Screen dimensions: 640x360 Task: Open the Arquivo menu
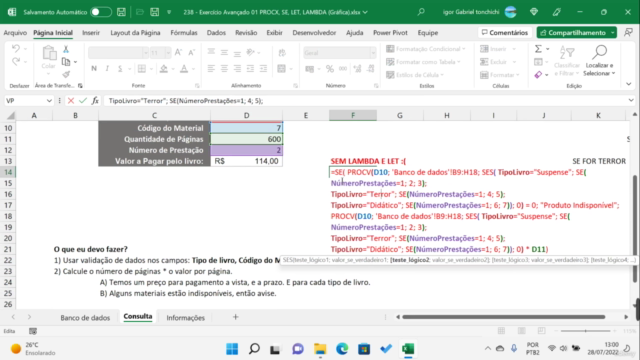[15, 33]
